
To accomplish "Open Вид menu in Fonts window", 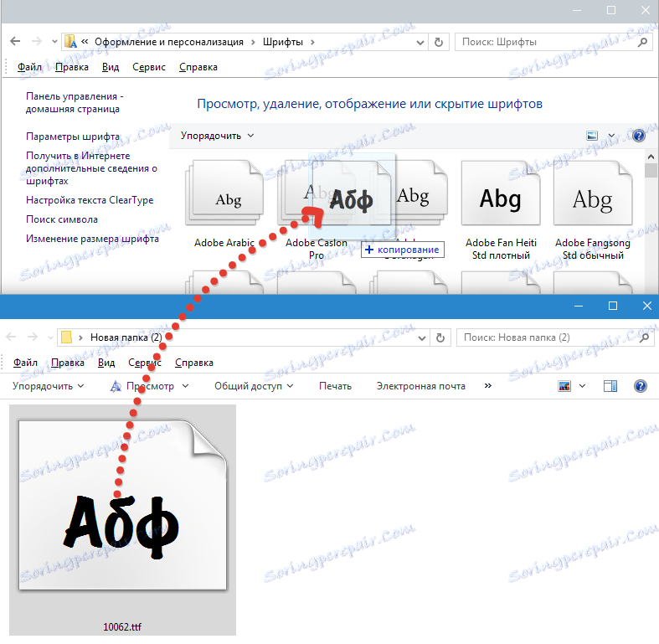I will (111, 67).
